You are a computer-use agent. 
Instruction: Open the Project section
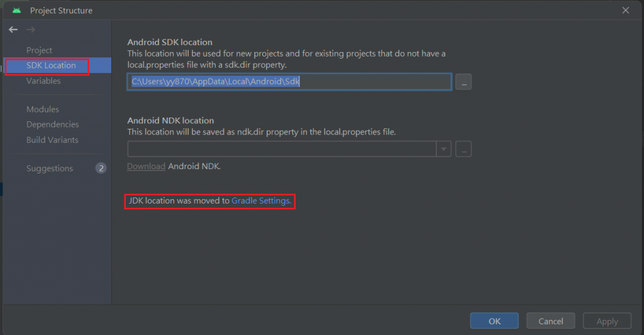(39, 50)
